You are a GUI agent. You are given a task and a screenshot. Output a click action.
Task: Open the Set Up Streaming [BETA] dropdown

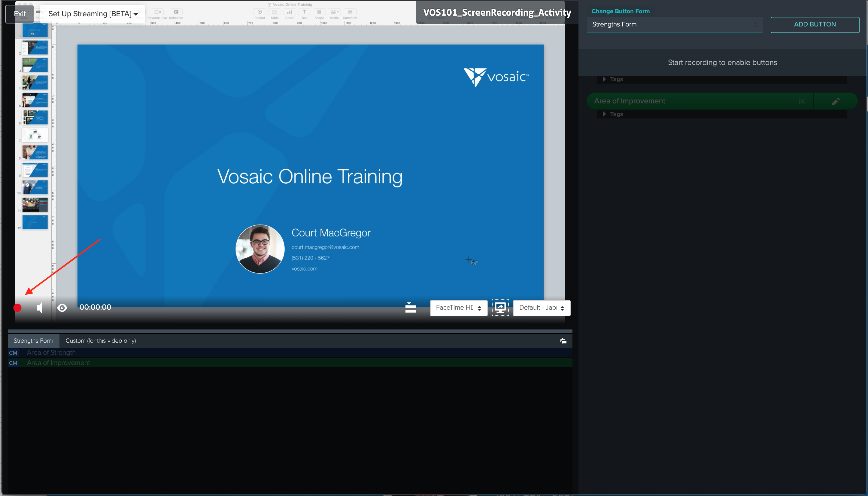(93, 14)
